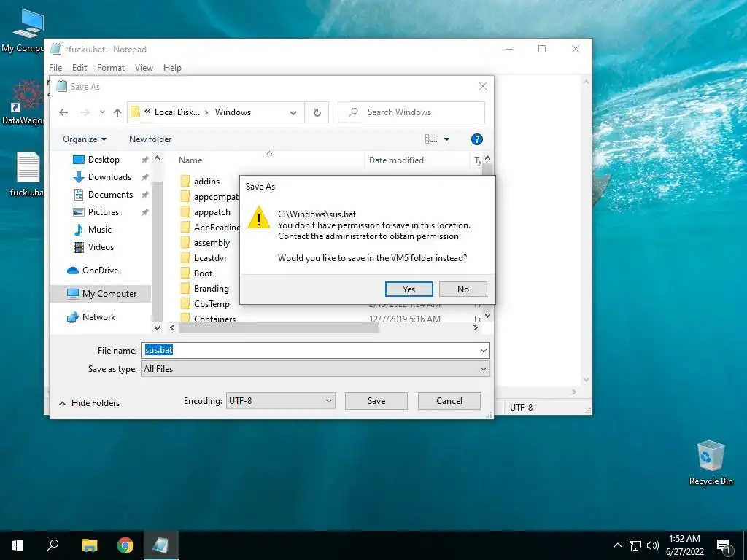
Task: Select Downloads in the navigation pane
Action: click(109, 177)
